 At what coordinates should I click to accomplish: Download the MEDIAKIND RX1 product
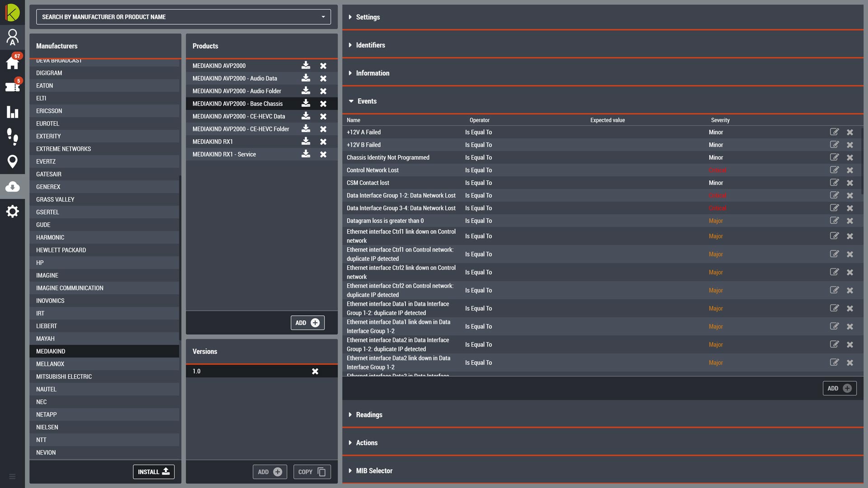(x=306, y=141)
